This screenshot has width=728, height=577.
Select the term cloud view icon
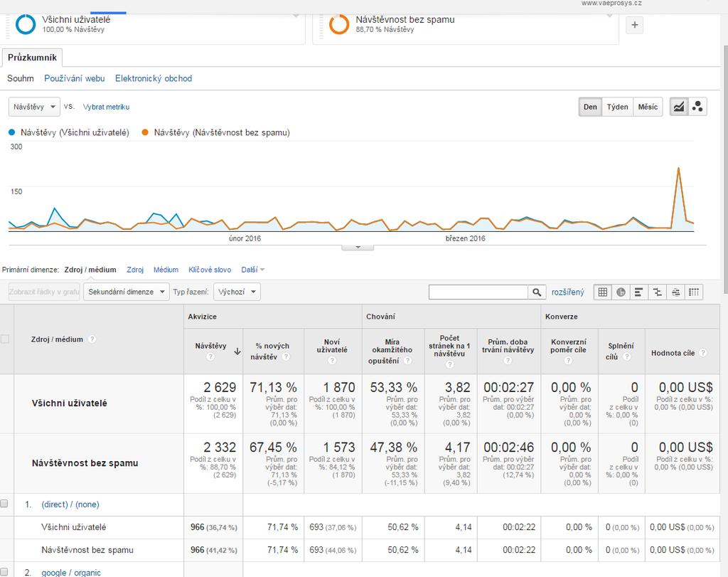click(x=675, y=292)
